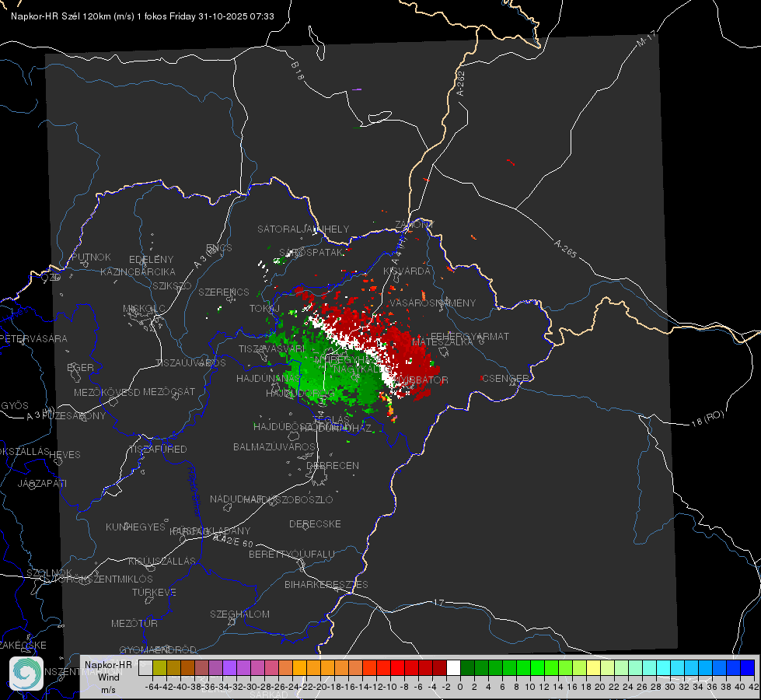The height and width of the screenshot is (700, 761).
Task: Click the EGER city label
Action: click(81, 367)
